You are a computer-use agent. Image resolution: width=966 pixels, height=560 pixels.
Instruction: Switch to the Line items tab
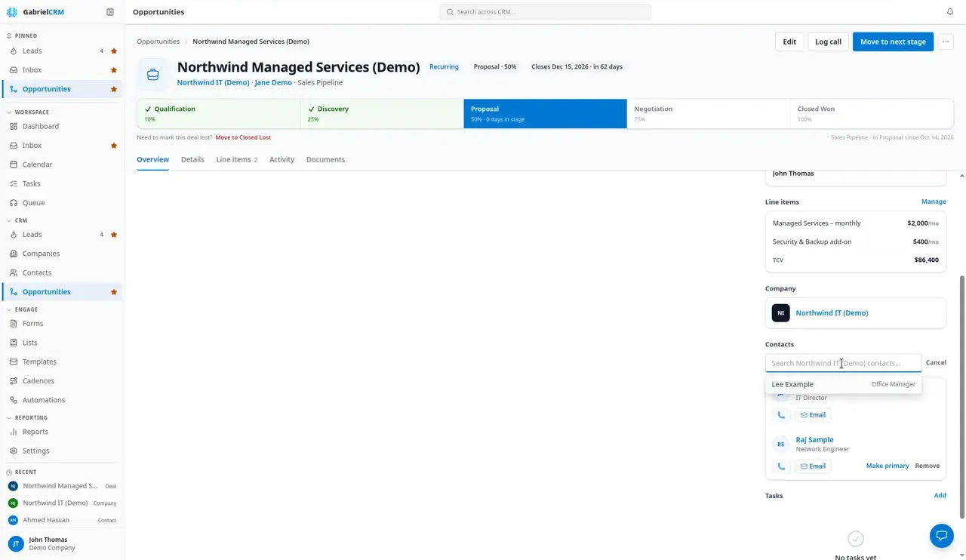[237, 160]
